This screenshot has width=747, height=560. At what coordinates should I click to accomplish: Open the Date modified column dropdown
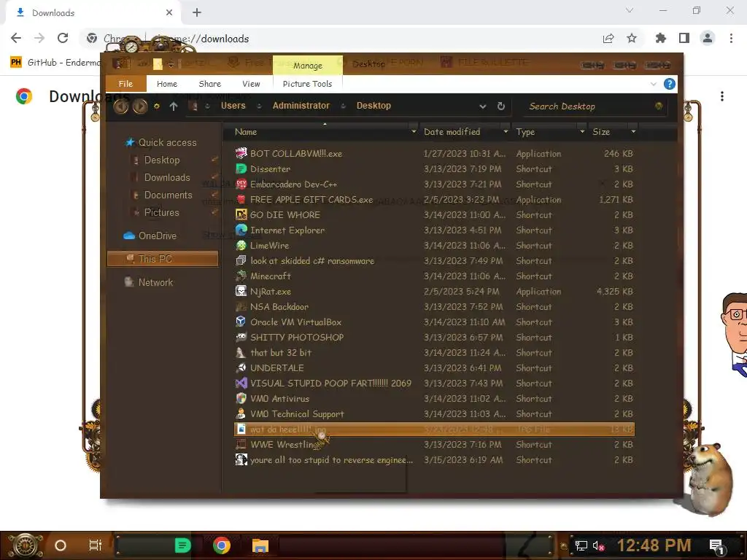(x=506, y=132)
